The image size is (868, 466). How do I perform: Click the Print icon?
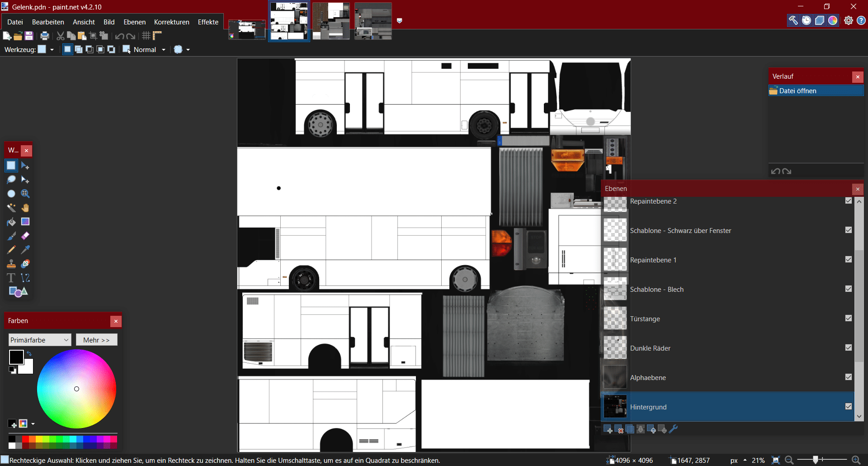(44, 36)
